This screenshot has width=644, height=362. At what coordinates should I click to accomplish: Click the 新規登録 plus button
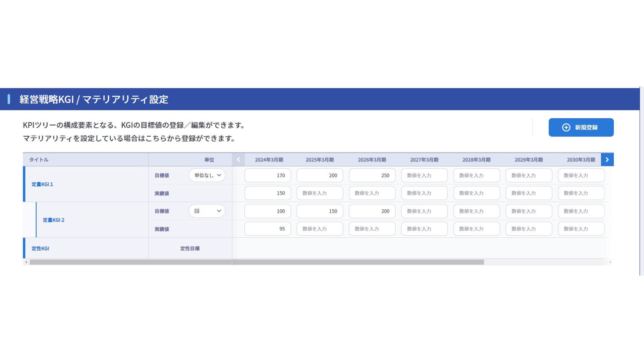581,127
